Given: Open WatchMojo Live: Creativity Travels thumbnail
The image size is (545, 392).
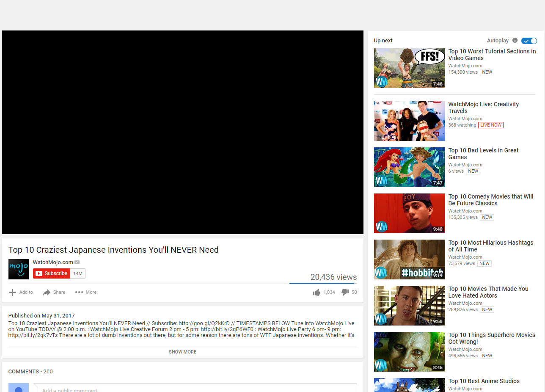Looking at the screenshot, I should [410, 121].
